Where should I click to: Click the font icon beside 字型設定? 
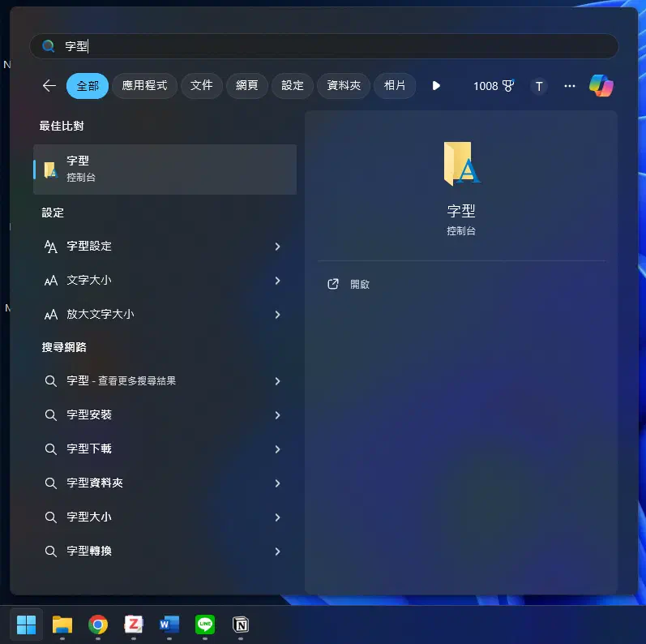click(x=51, y=247)
